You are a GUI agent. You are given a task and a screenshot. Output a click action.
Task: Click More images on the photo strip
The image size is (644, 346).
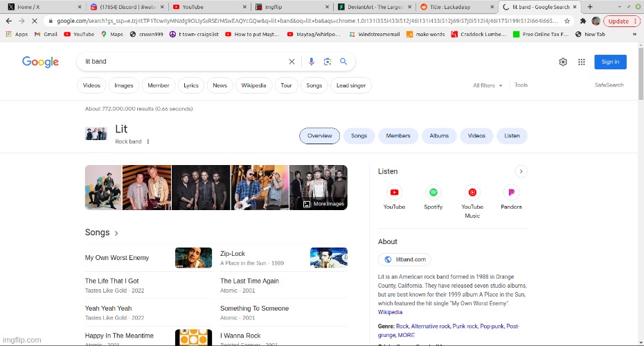[x=323, y=204]
